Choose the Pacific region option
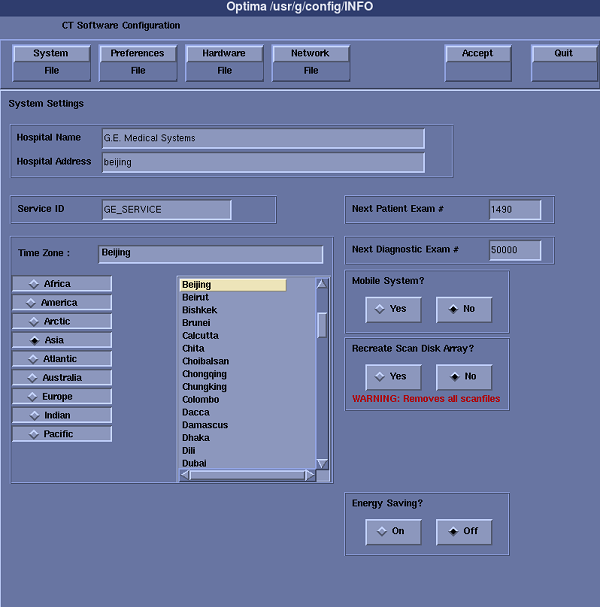The width and height of the screenshot is (600, 607). coord(62,434)
